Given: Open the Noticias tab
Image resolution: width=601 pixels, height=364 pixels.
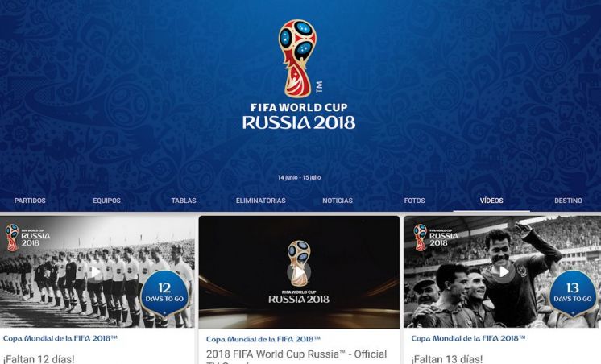Looking at the screenshot, I should (338, 201).
